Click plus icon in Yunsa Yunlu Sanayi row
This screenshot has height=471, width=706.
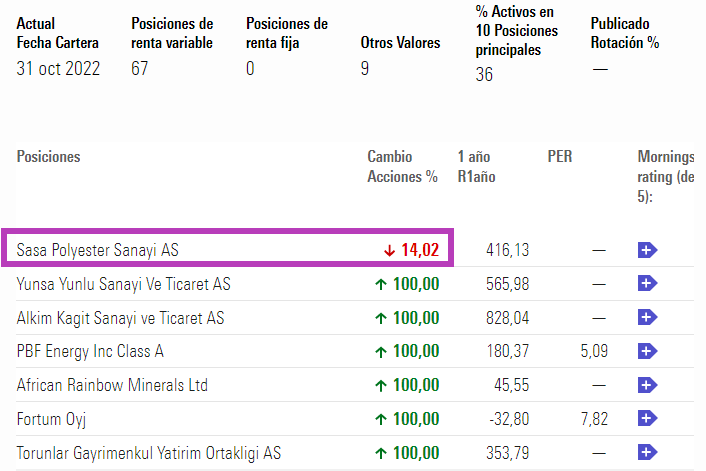647,284
